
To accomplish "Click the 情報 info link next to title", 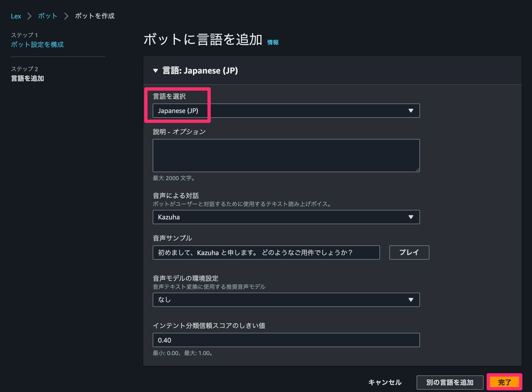I will [x=272, y=42].
